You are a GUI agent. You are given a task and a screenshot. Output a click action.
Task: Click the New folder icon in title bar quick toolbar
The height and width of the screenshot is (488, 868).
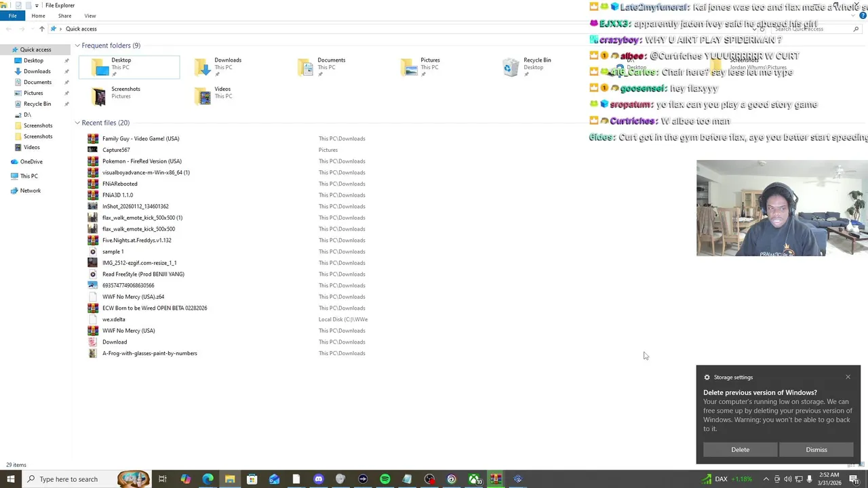tap(28, 5)
